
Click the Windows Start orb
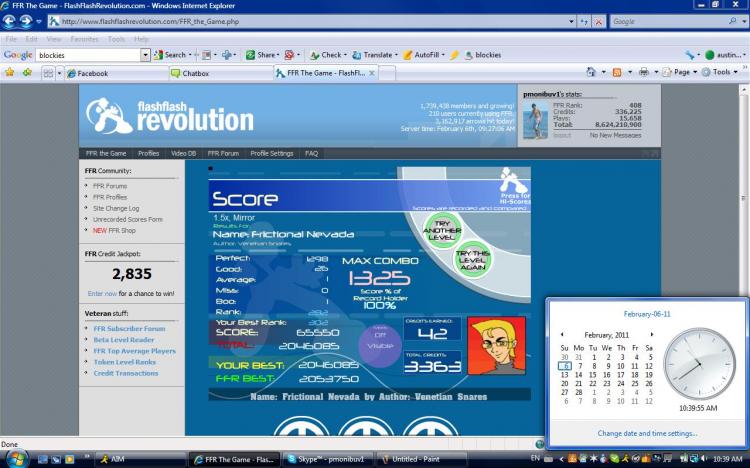(x=16, y=458)
